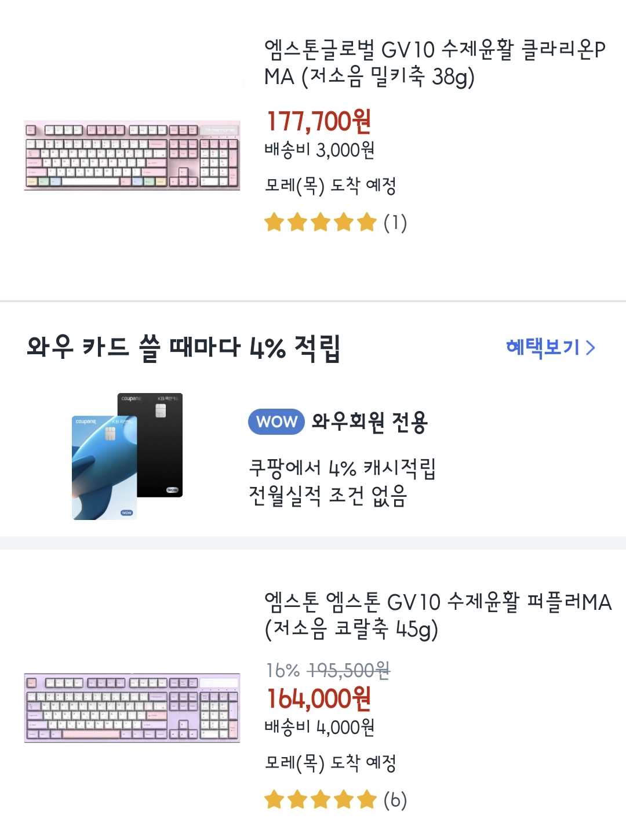Image resolution: width=626 pixels, height=840 pixels.
Task: Open the star rating with 1 review
Action: coord(320,223)
